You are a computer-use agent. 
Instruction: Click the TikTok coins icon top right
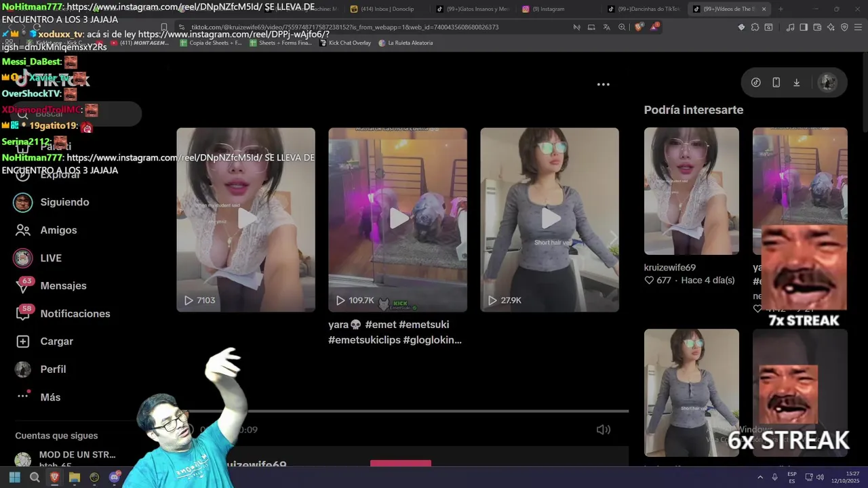[756, 83]
